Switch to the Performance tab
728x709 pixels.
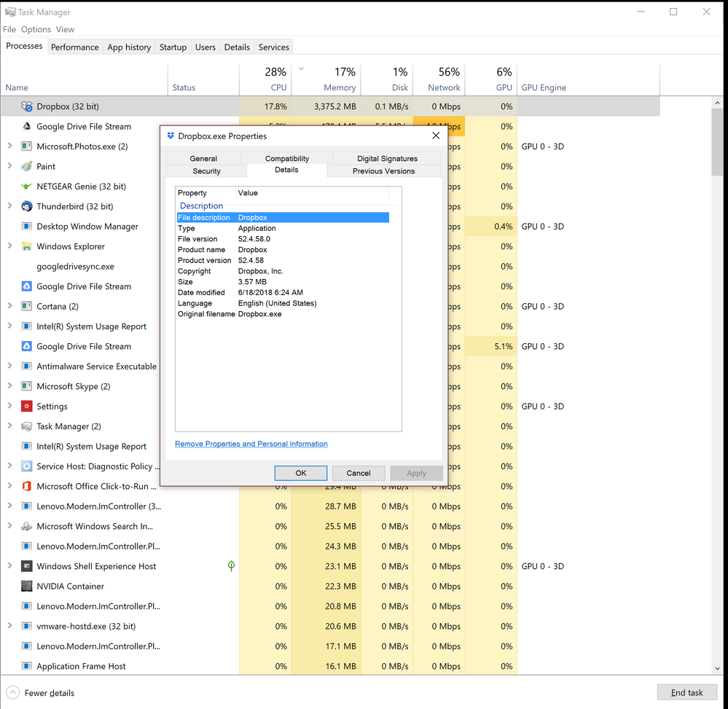(x=74, y=47)
